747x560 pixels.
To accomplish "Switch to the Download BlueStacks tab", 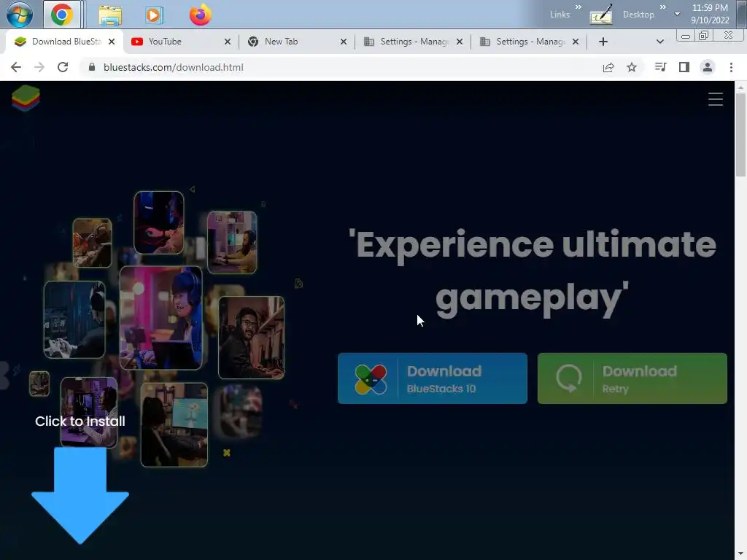I will 64,42.
